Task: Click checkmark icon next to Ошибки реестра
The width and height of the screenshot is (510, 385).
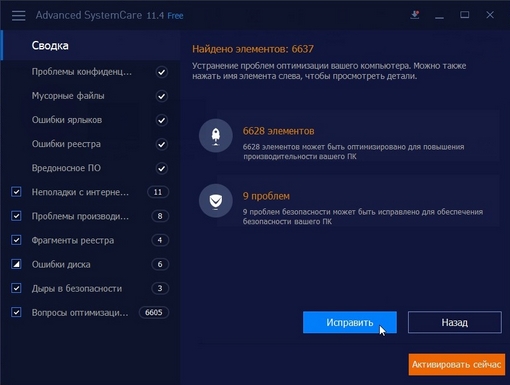Action: tap(161, 144)
